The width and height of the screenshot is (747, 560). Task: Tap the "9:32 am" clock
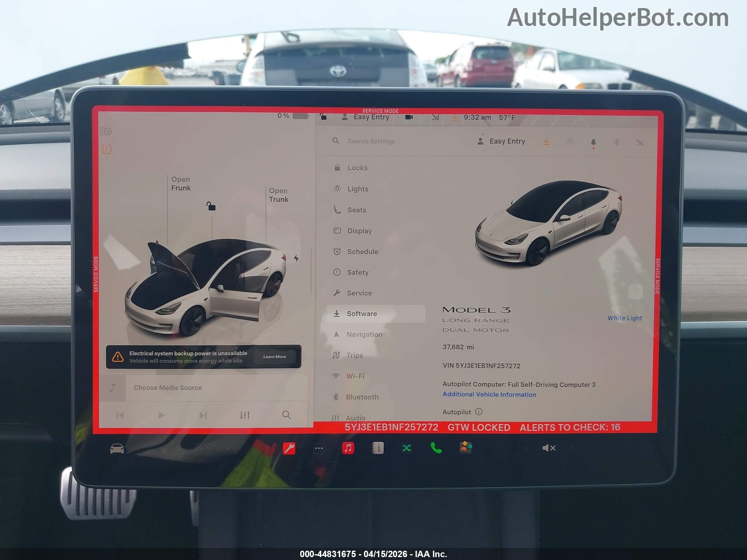477,117
